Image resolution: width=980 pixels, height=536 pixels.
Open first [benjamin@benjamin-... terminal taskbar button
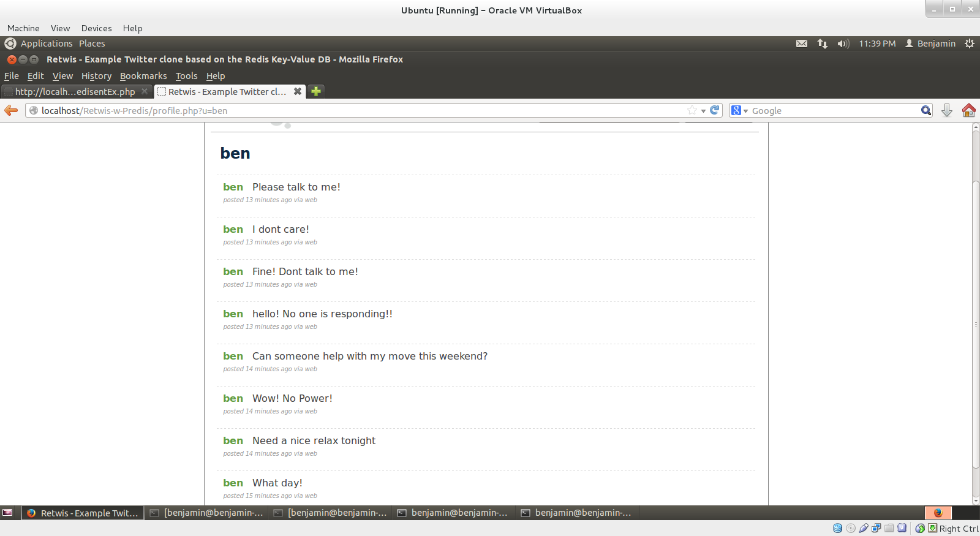207,513
